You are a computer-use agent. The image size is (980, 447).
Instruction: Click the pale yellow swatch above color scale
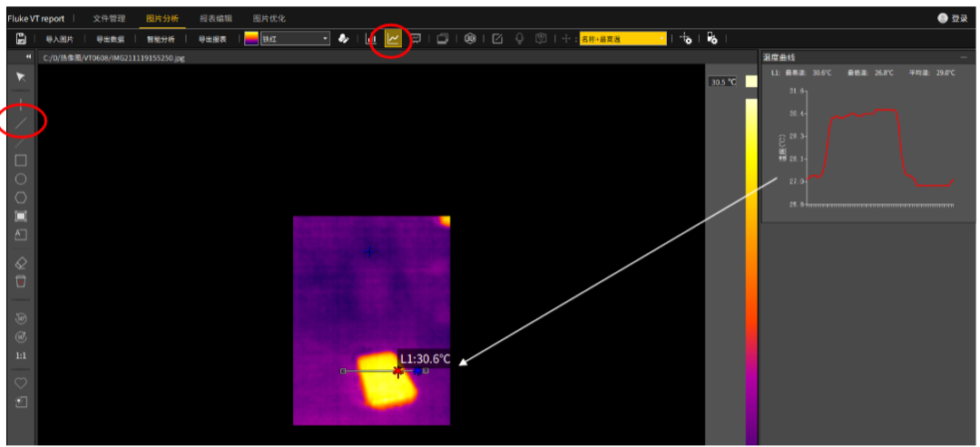click(x=751, y=82)
